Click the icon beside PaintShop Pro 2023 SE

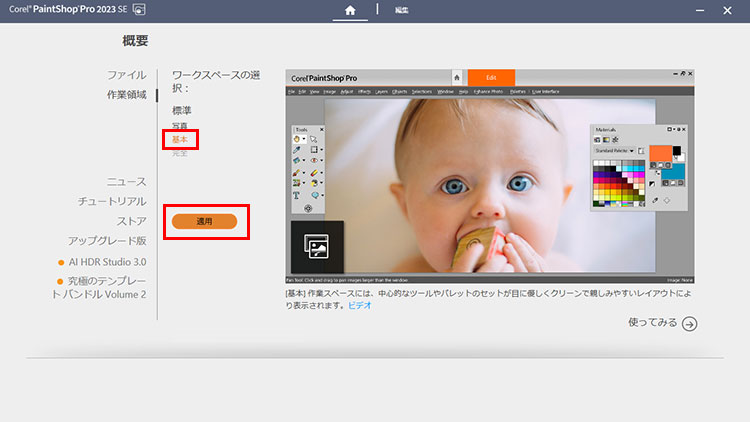pos(138,10)
